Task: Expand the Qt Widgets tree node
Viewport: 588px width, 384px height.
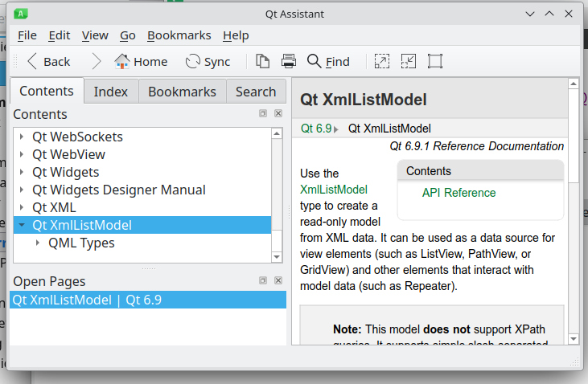Action: pos(22,172)
